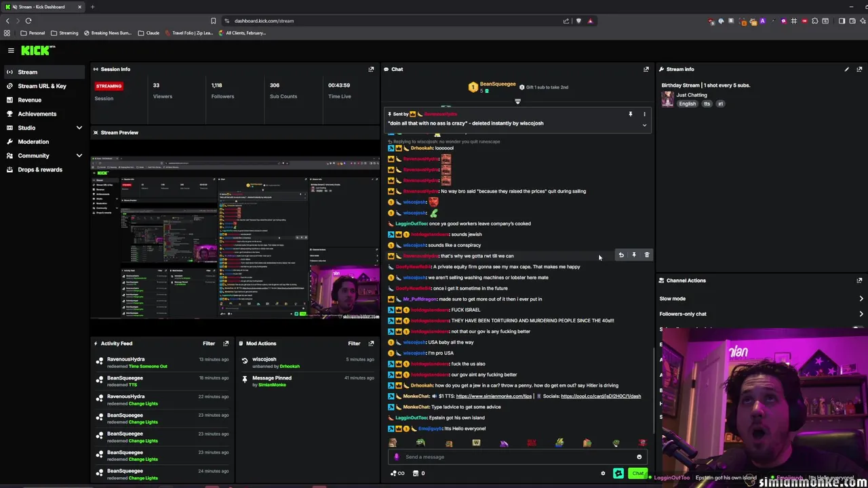The height and width of the screenshot is (488, 868).
Task: Pin the hovered chat message
Action: pyautogui.click(x=634, y=255)
